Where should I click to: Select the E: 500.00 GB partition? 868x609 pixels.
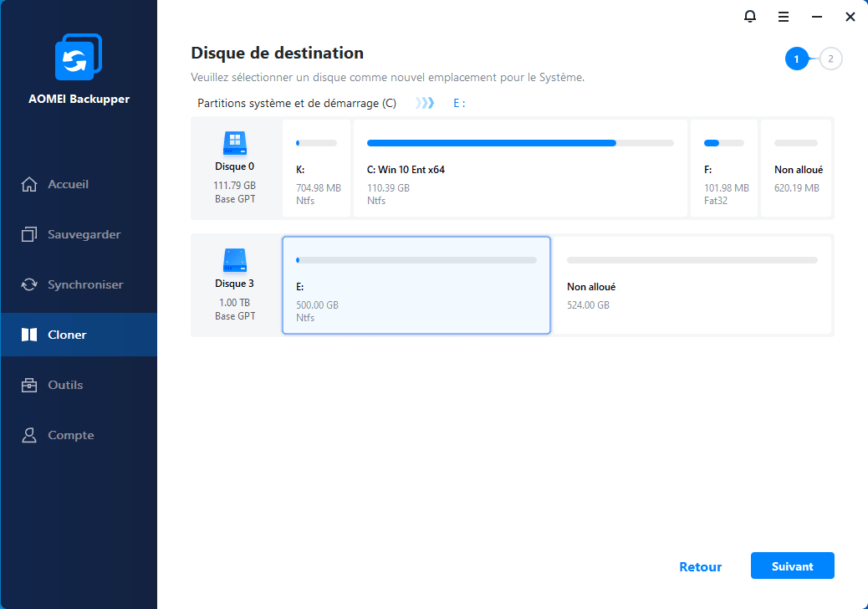[x=416, y=285]
